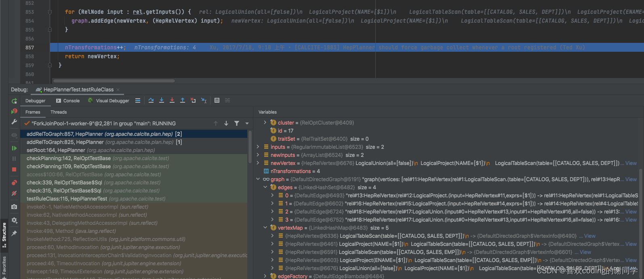Click the Step Over icon
This screenshot has width=644, height=279.
coord(151,100)
